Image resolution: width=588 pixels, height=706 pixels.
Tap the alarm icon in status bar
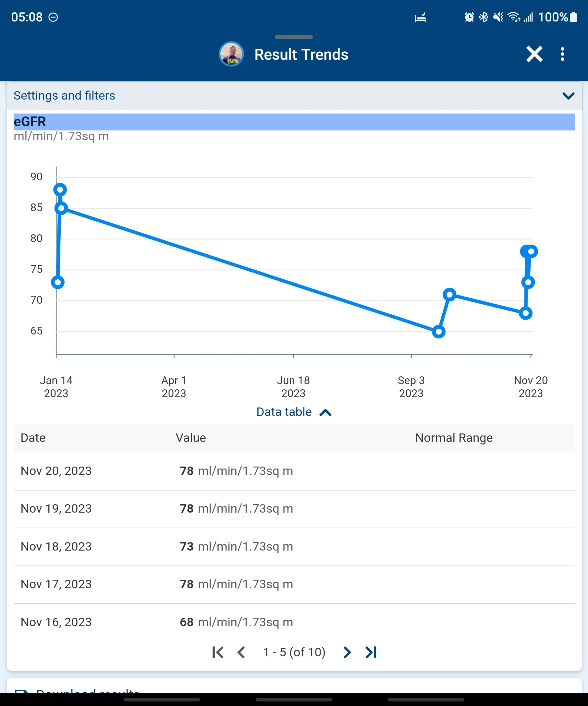pyautogui.click(x=469, y=17)
